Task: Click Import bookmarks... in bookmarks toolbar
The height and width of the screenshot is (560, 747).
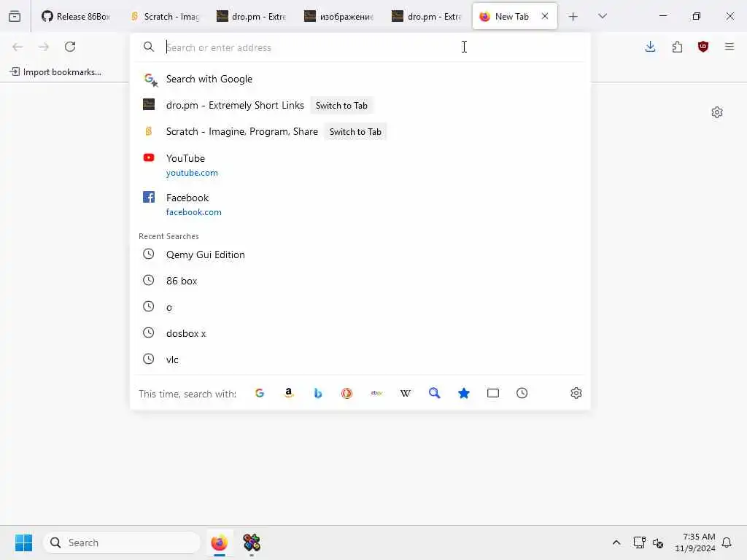Action: click(55, 72)
